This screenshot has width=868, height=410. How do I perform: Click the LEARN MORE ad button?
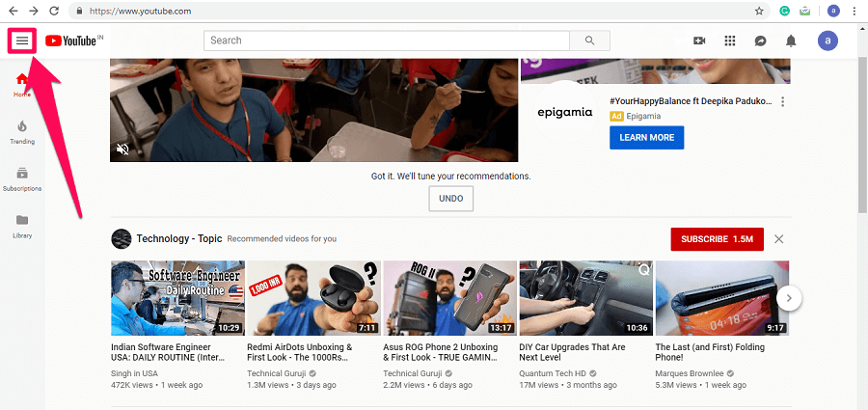[646, 137]
